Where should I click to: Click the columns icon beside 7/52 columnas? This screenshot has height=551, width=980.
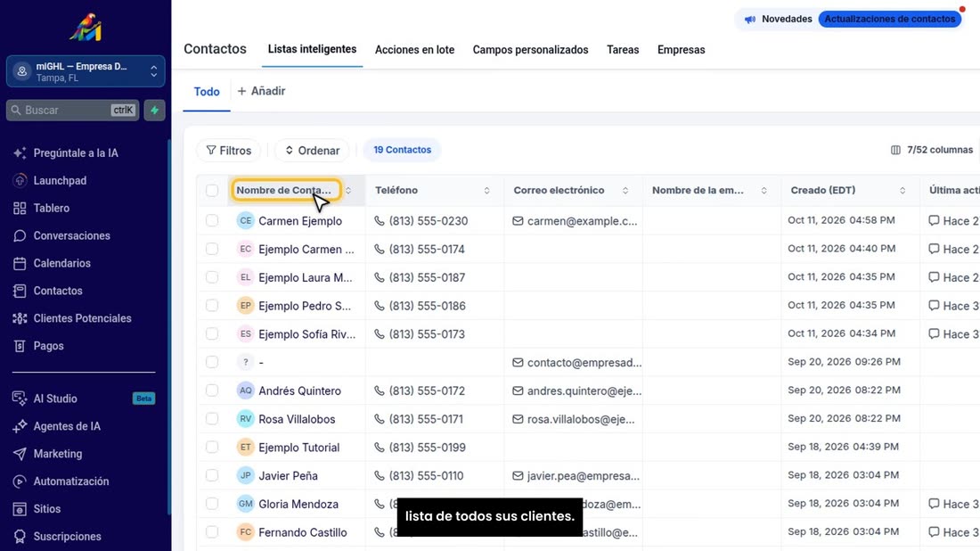(895, 150)
